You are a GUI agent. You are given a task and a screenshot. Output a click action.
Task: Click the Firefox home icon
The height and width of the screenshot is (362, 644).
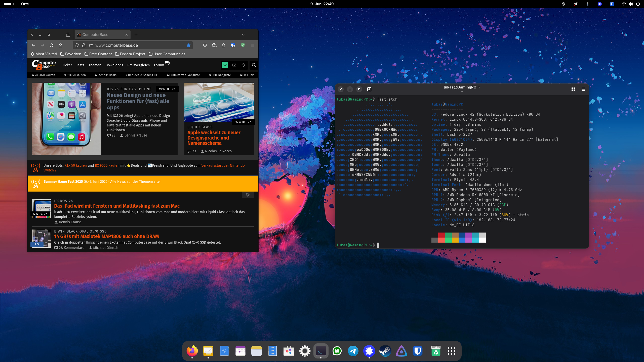pos(60,45)
